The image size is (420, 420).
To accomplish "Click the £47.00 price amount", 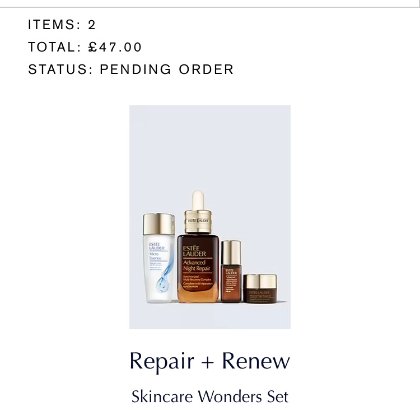I will 115,47.
